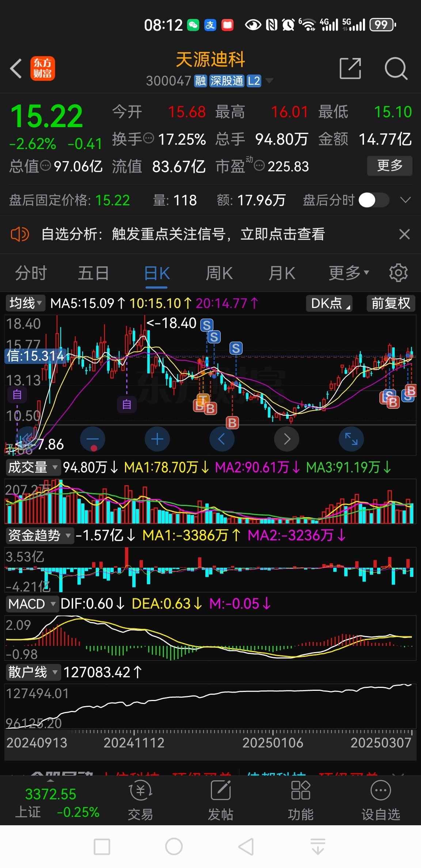Open 资金趋势 indicator dropdown
The height and width of the screenshot is (868, 421).
point(39,536)
